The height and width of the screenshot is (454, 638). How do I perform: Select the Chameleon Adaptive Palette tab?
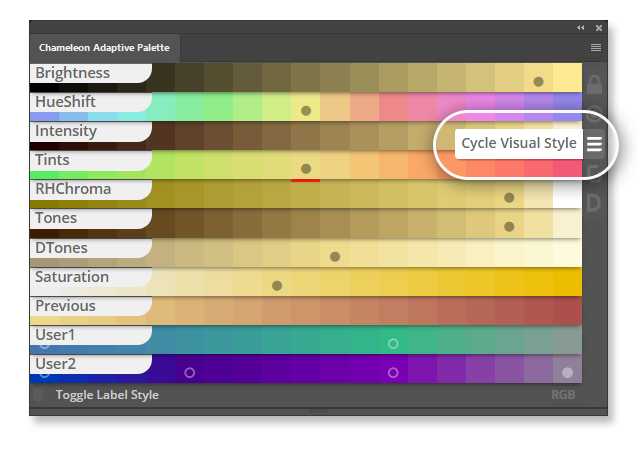coord(105,48)
